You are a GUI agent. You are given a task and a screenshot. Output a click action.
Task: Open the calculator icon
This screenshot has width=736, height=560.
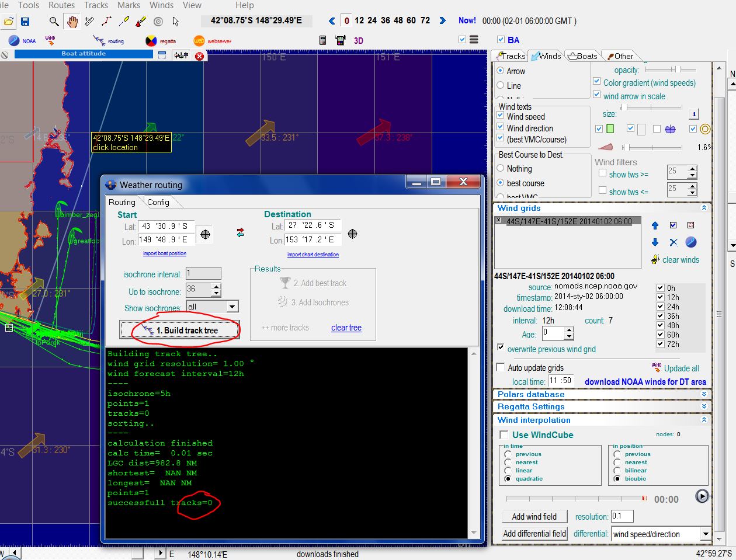(322, 40)
